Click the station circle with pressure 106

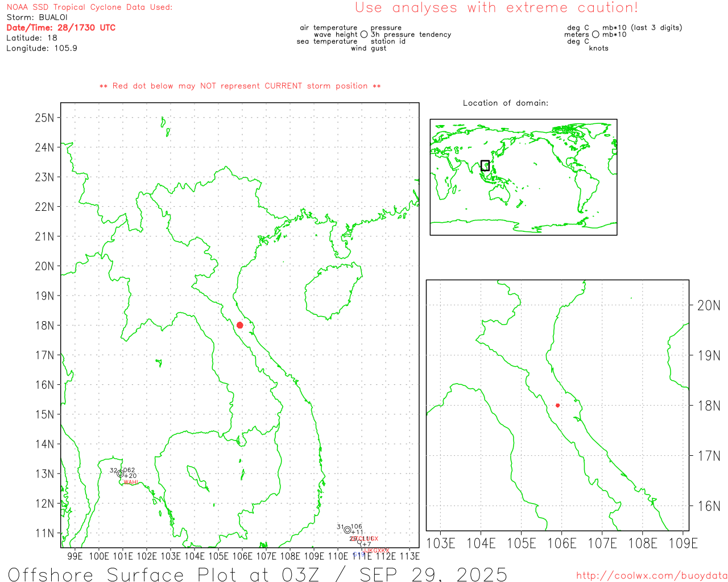(347, 530)
